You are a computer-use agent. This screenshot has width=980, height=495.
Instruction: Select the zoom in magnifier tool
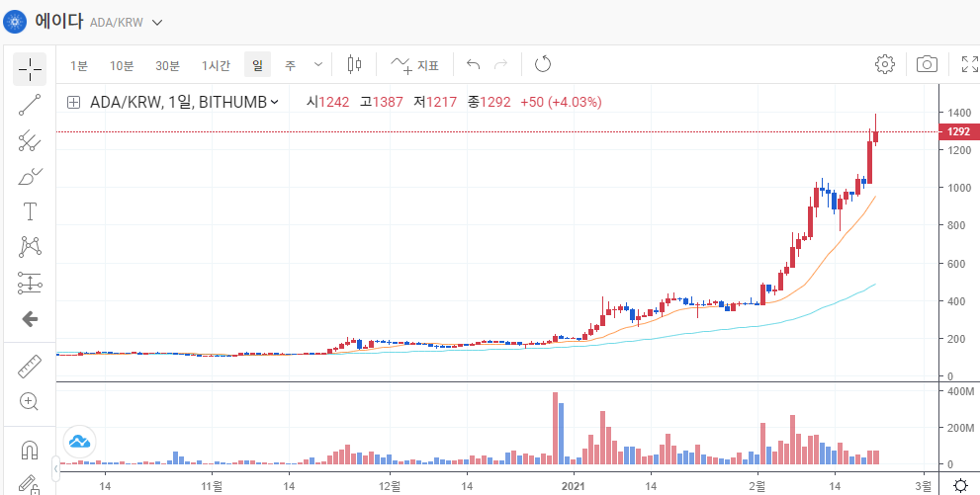pos(30,401)
